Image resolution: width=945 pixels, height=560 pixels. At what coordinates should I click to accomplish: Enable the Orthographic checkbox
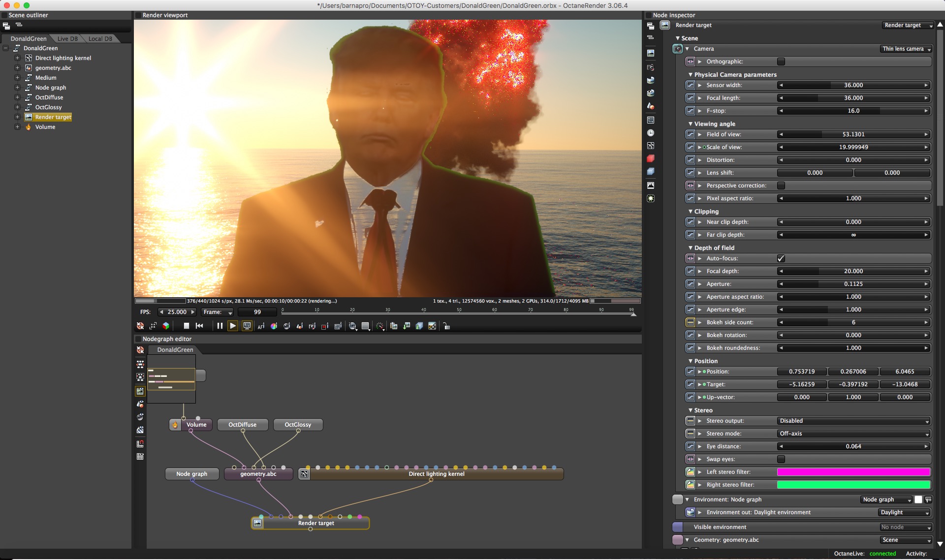click(x=781, y=62)
